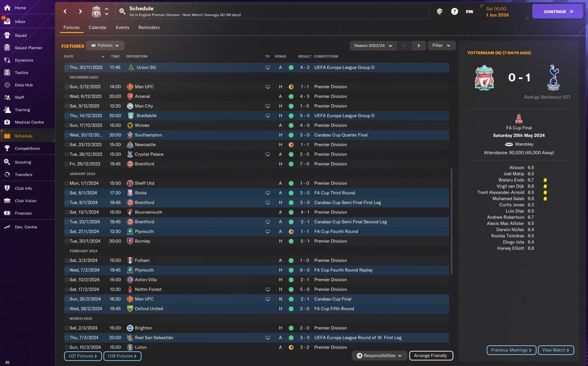Image resolution: width=588 pixels, height=366 pixels.
Task: Select the reminder circle beside Sat 6/1/2024 Stoke
Action: (67, 193)
